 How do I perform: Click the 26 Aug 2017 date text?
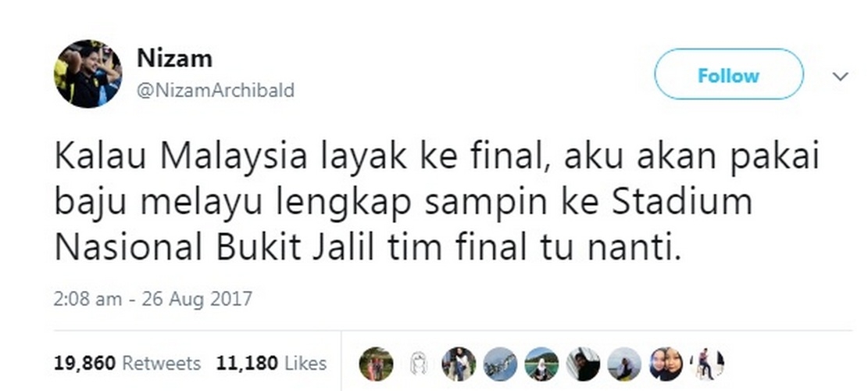(x=197, y=299)
